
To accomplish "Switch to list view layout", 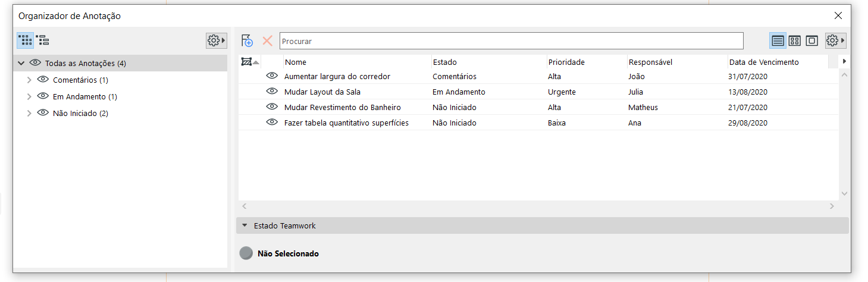I will pyautogui.click(x=778, y=40).
